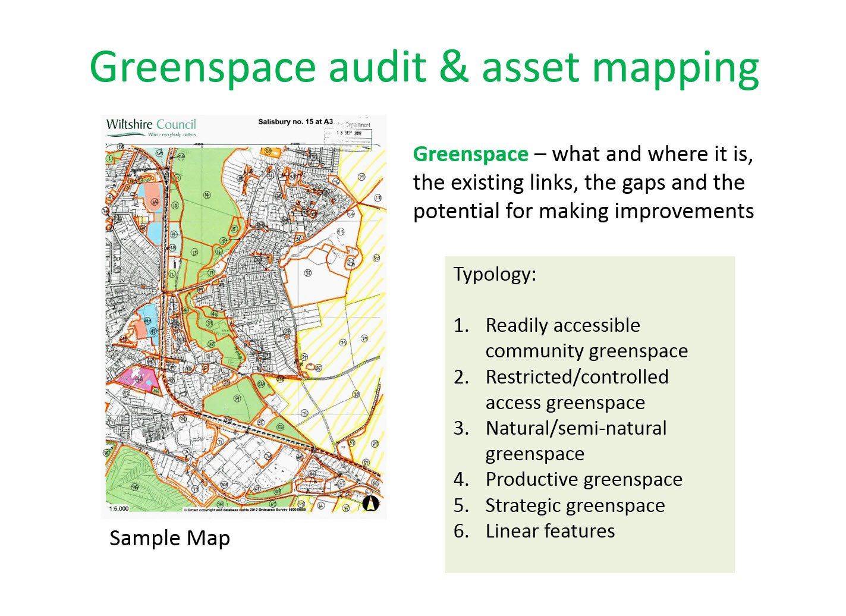This screenshot has height=616, width=846.
Task: Click the 'Linear features' list item
Action: click(549, 530)
